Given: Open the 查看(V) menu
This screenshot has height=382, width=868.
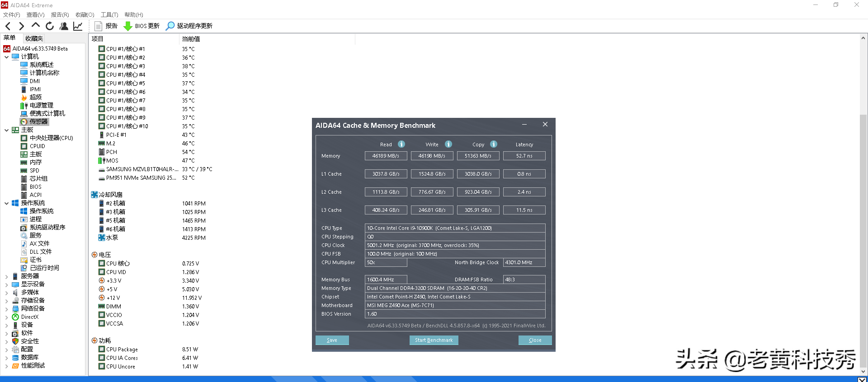Looking at the screenshot, I should click(35, 15).
